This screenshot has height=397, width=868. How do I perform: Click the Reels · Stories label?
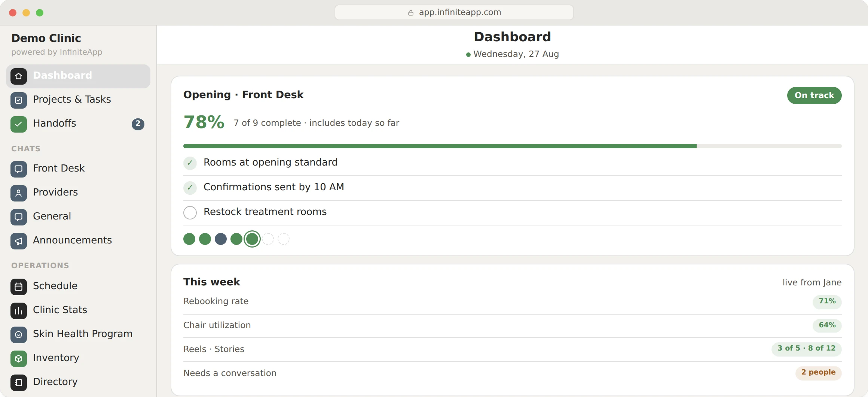[214, 349]
